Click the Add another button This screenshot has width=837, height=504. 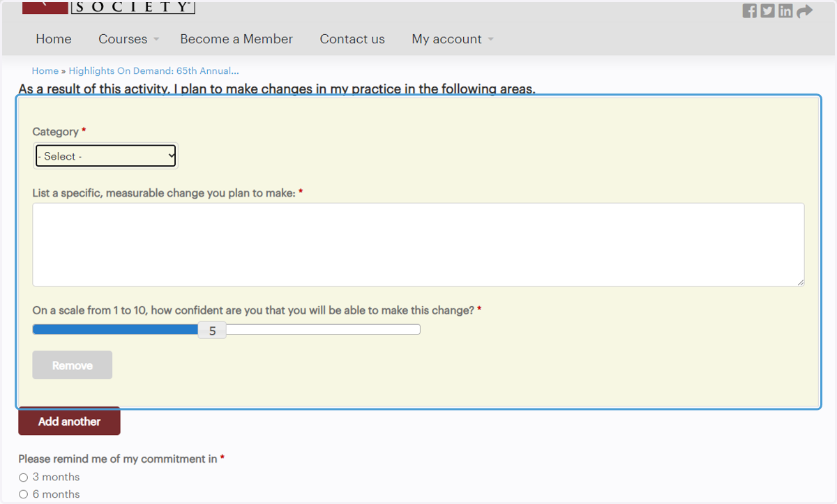[x=69, y=421]
